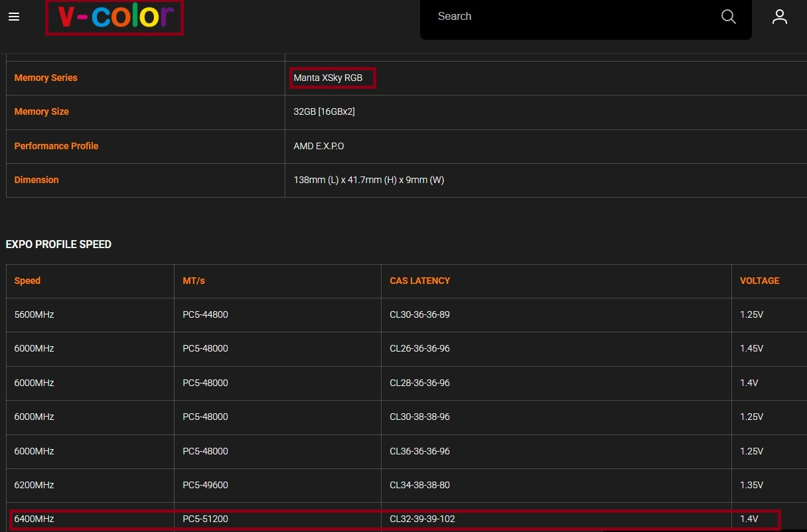Select the CL30-36-36-89 latency cell
The image size is (807, 532).
point(419,314)
